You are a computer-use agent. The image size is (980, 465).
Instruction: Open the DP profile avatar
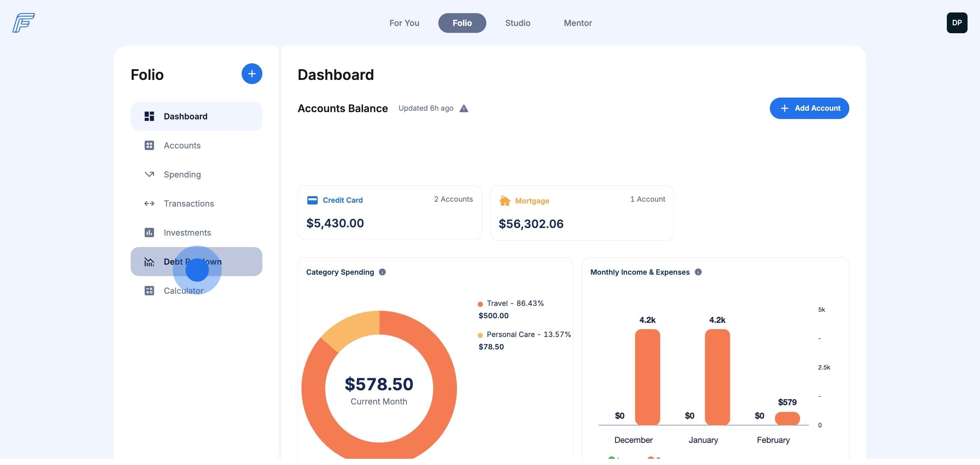tap(956, 23)
